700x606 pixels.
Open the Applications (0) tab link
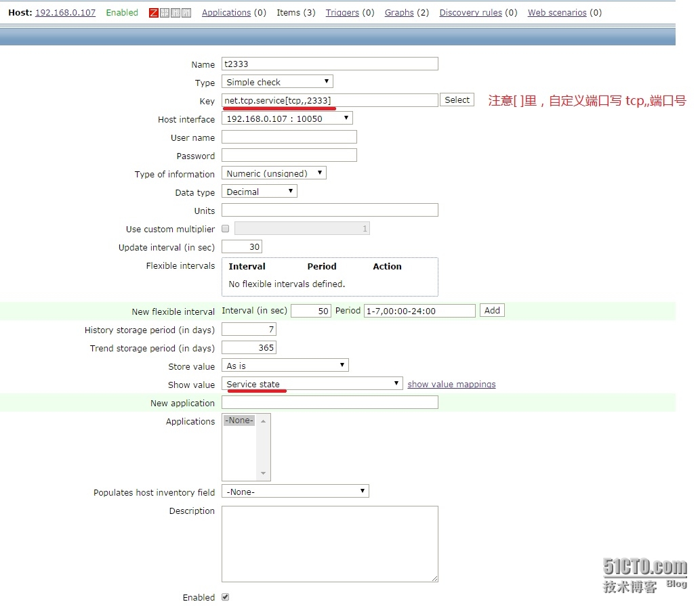226,12
